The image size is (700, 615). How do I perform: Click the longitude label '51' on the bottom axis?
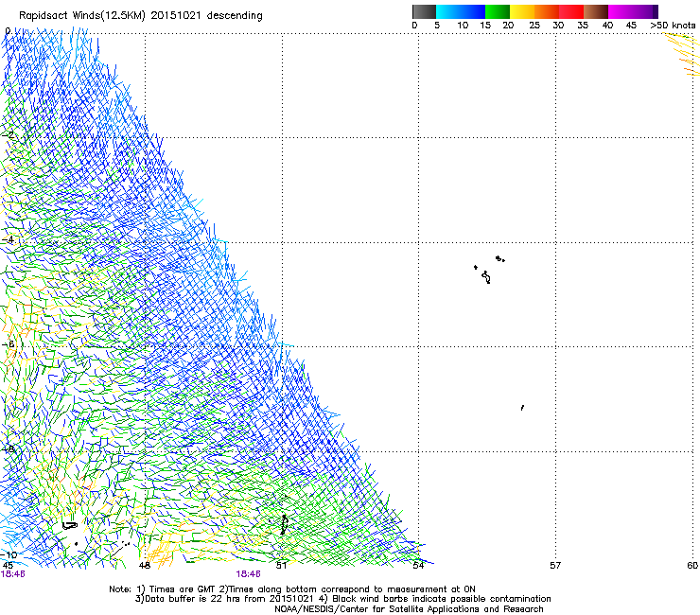(x=281, y=566)
